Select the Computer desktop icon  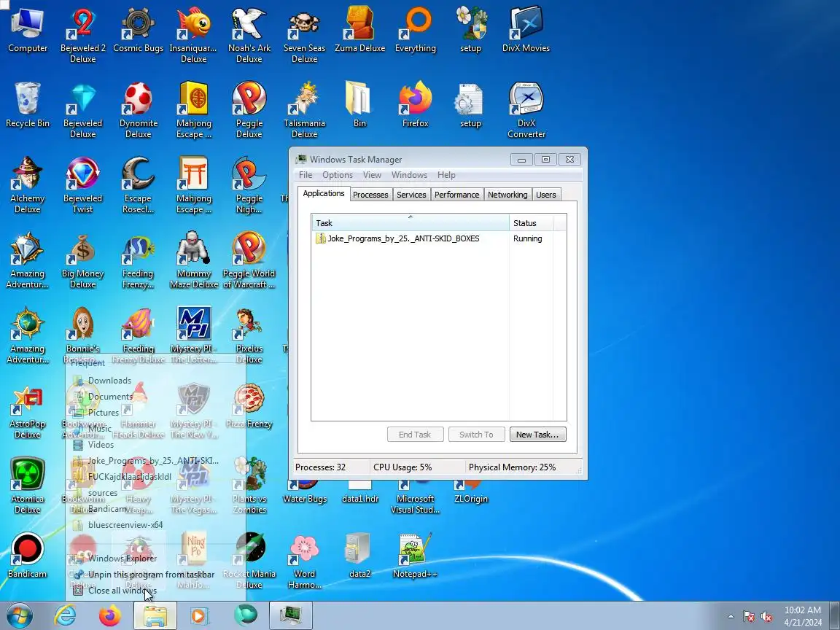(x=27, y=29)
